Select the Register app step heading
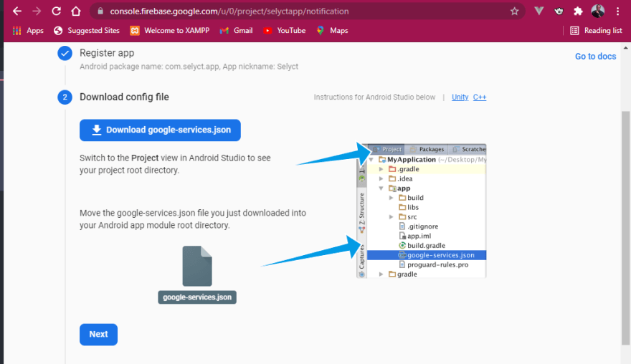The image size is (631, 364). pyautogui.click(x=107, y=53)
